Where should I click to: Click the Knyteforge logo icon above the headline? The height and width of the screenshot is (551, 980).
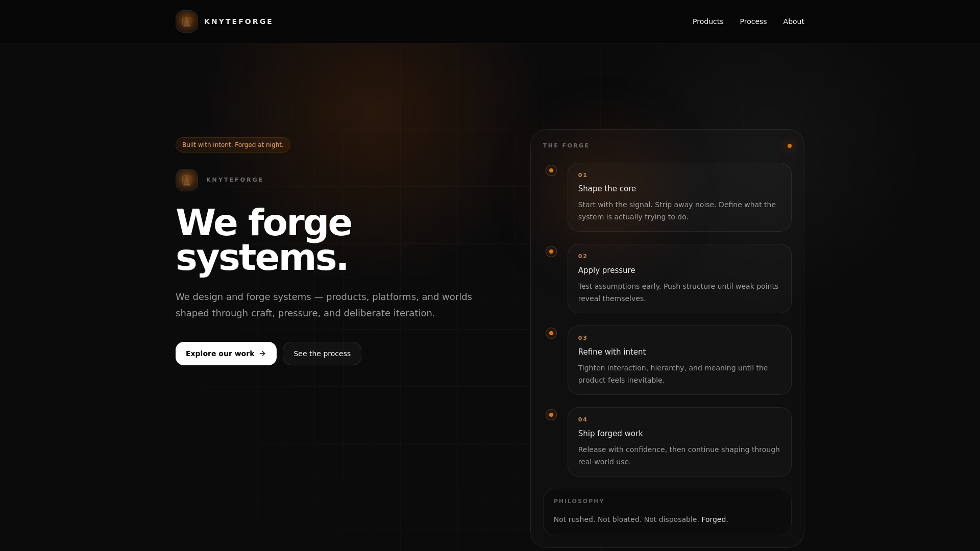point(187,180)
